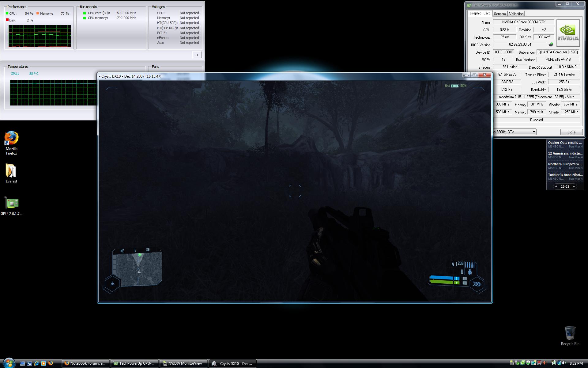Image resolution: width=588 pixels, height=368 pixels.
Task: Click the GPU-Z title bar icon
Action: (469, 5)
